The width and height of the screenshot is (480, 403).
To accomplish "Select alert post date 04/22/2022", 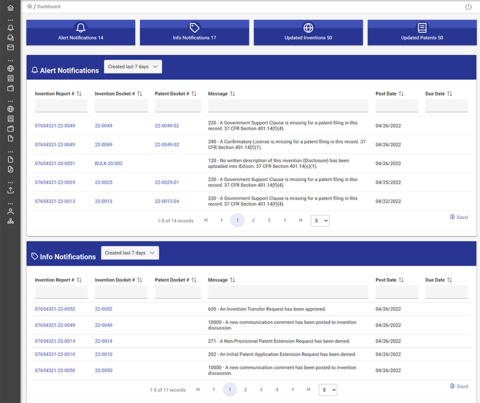I will pos(388,201).
